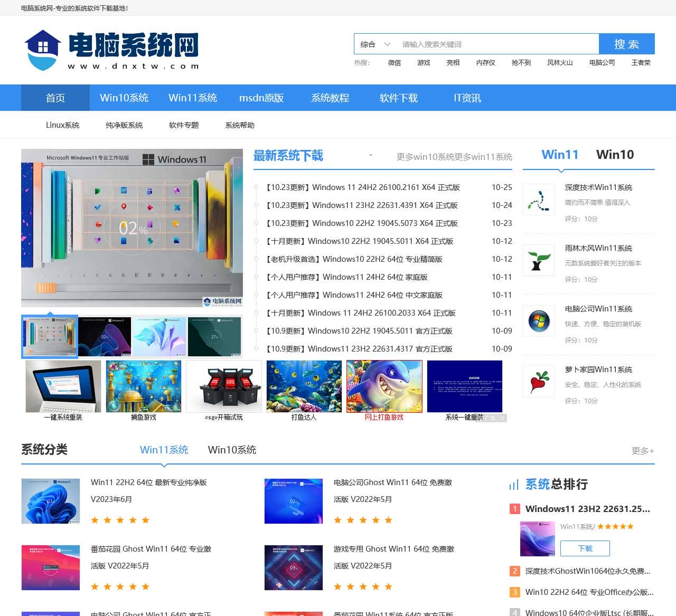Open the 综合 search category dropdown
This screenshot has width=676, height=616.
[x=374, y=44]
